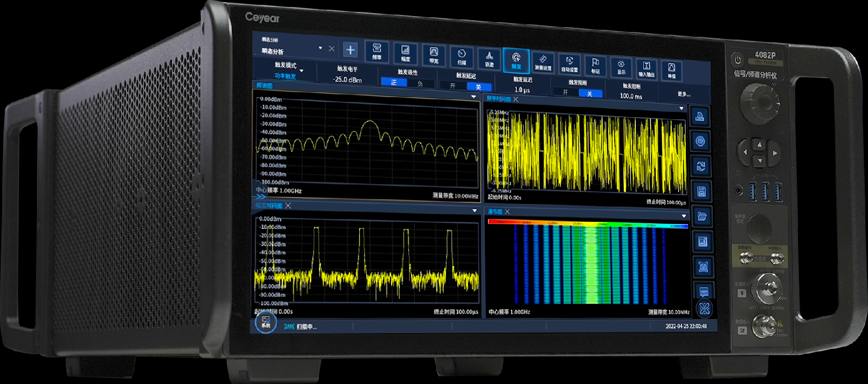
Task: Select the 频谱图 (Spectrum) panel tab
Action: coord(264,86)
